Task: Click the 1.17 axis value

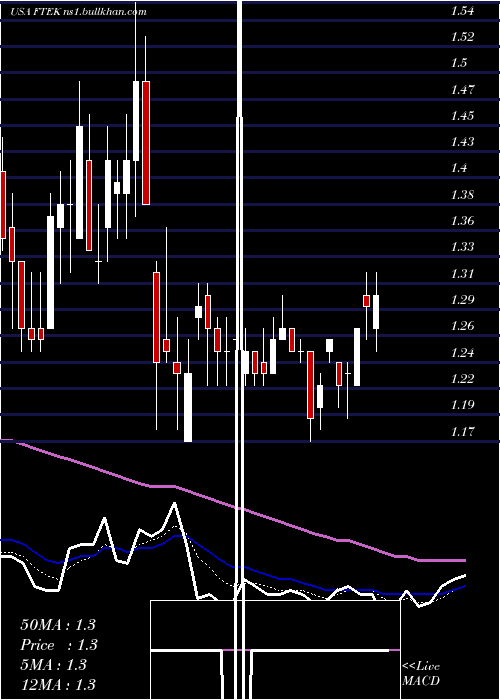Action: [x=462, y=432]
